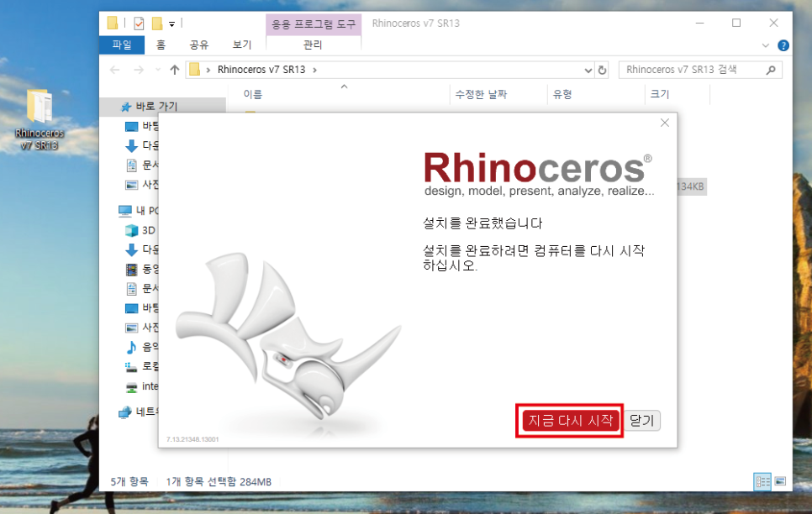812x514 pixels.
Task: Open the 파일 ribbon tab
Action: click(122, 45)
